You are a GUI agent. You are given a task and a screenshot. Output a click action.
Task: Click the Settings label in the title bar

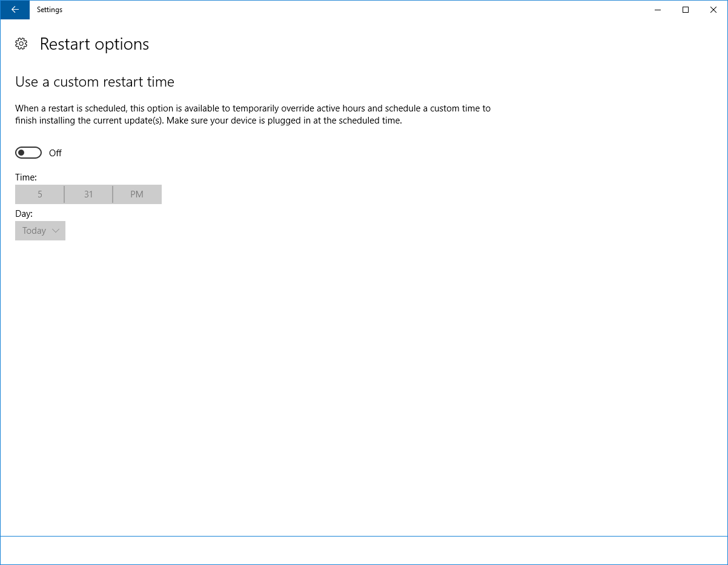click(49, 10)
